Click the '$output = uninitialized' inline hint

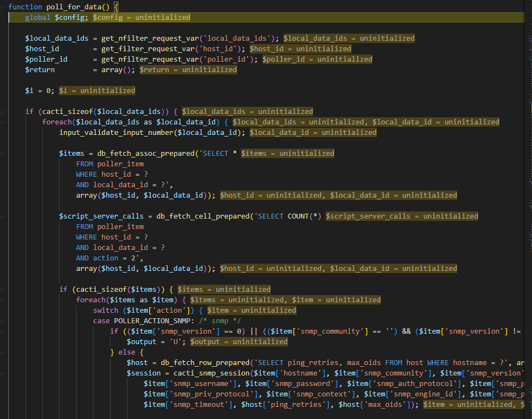tap(239, 342)
